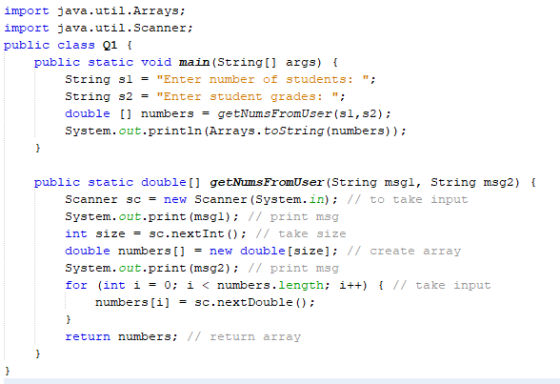Image resolution: width=560 pixels, height=384 pixels.
Task: Click the comment '// create array'
Action: [x=404, y=251]
